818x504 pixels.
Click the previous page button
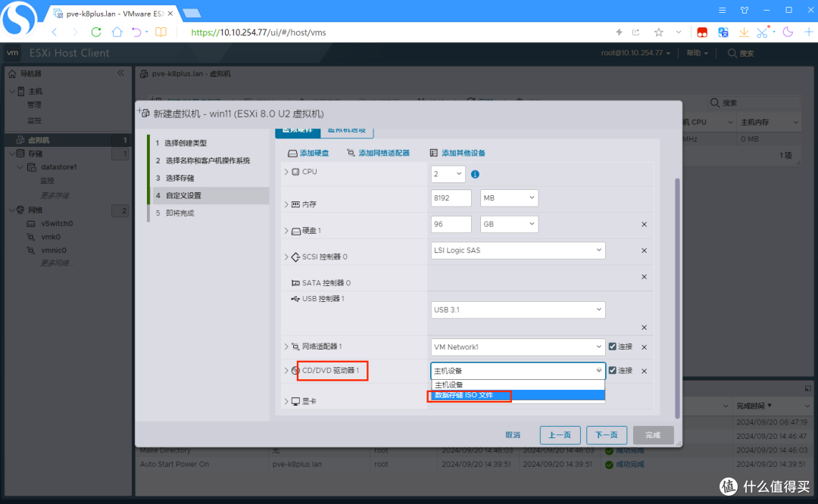(x=560, y=434)
